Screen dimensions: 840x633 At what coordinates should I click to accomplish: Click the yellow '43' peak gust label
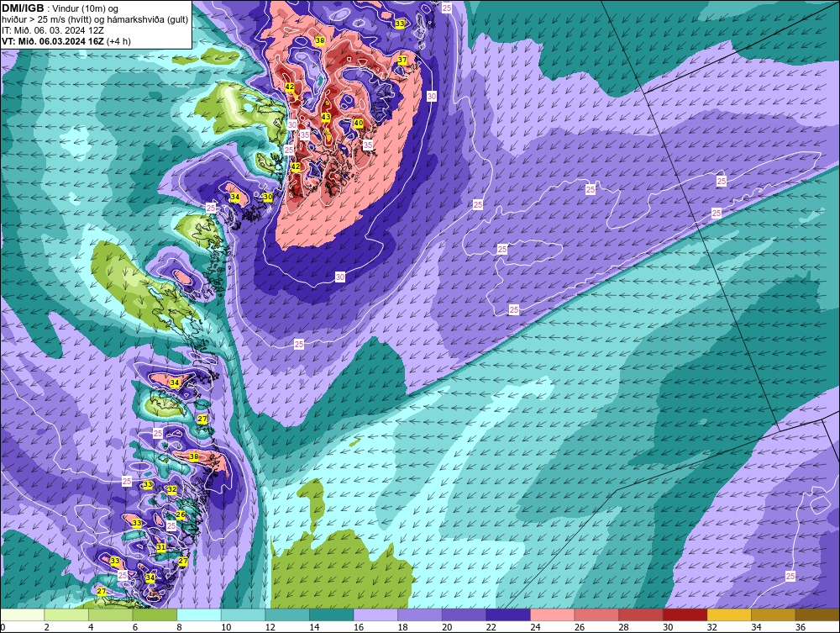point(326,117)
